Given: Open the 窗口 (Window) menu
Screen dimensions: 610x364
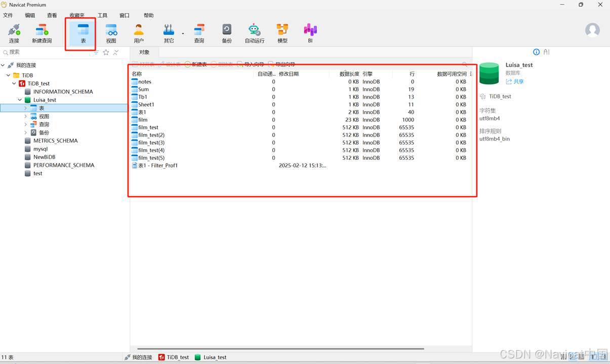Looking at the screenshot, I should coord(125,16).
